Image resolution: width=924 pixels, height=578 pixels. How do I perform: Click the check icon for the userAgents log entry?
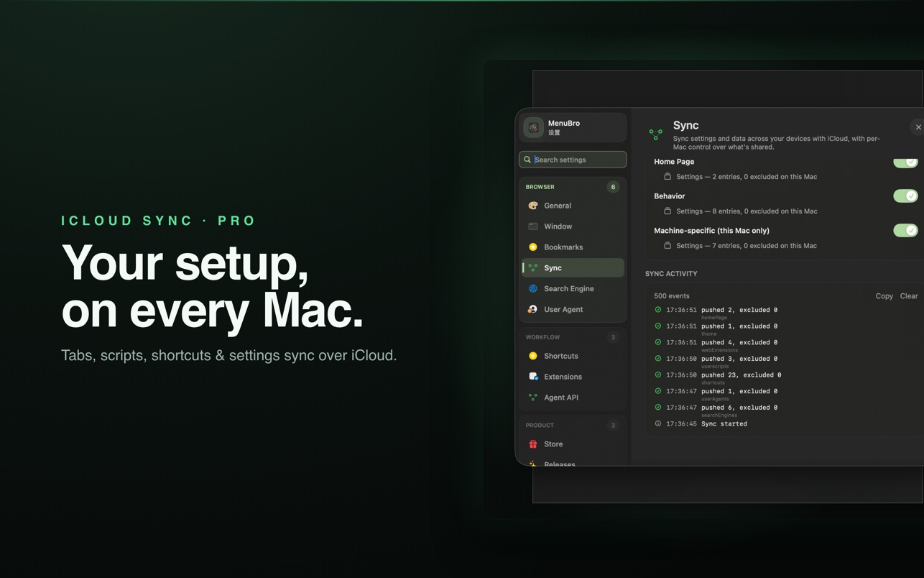[658, 391]
